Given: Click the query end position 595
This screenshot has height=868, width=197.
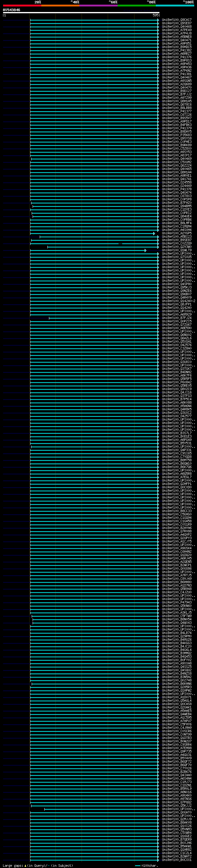Looking at the screenshot, I should tap(155, 15).
